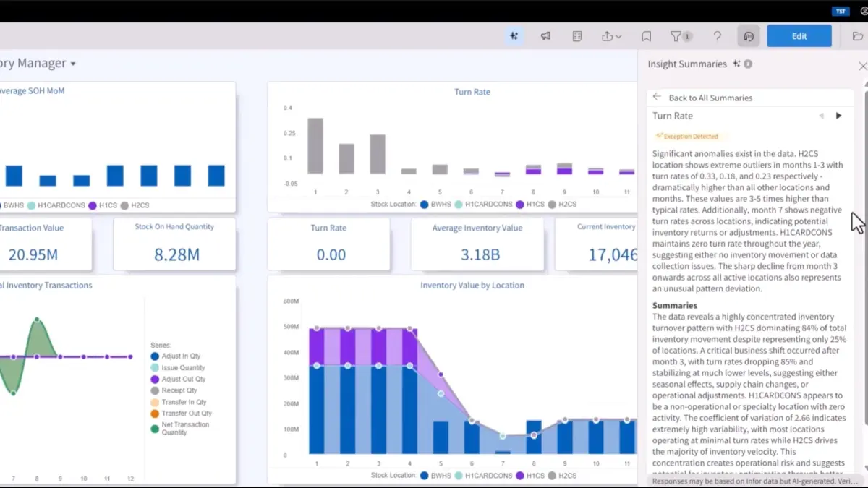
Task: Toggle H1CS in Inventory Value by Location legend
Action: 530,476
